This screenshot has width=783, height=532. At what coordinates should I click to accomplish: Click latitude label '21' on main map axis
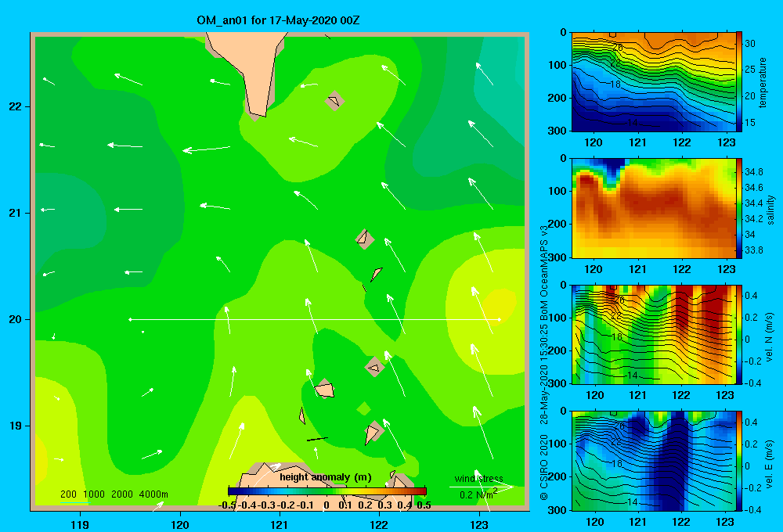pos(16,213)
